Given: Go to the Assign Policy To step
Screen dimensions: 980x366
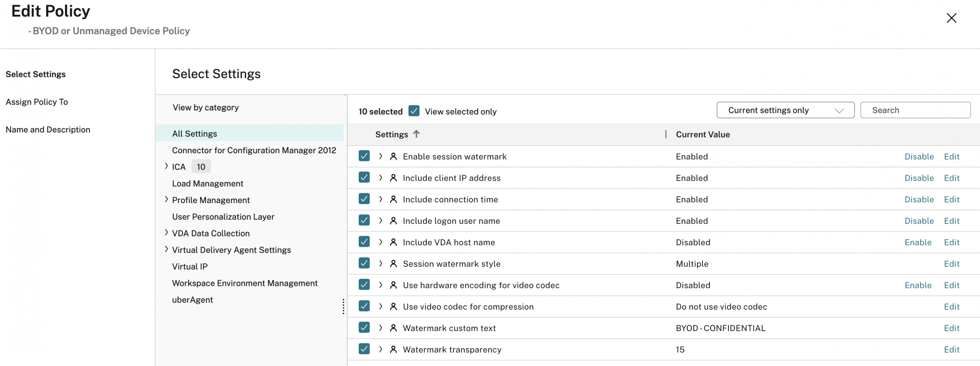Looking at the screenshot, I should point(37,102).
